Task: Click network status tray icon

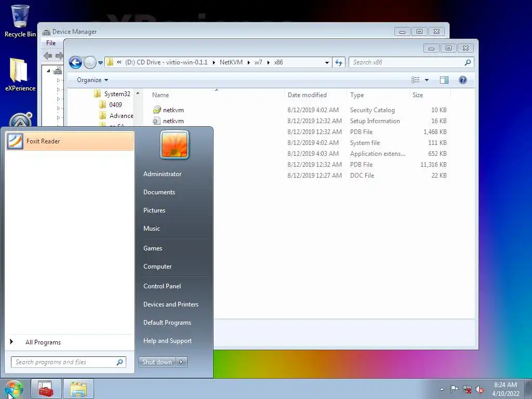Action: 467,390
